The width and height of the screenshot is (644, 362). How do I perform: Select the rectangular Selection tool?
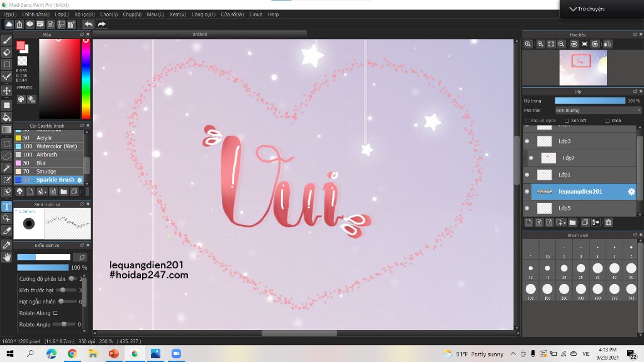pos(6,144)
